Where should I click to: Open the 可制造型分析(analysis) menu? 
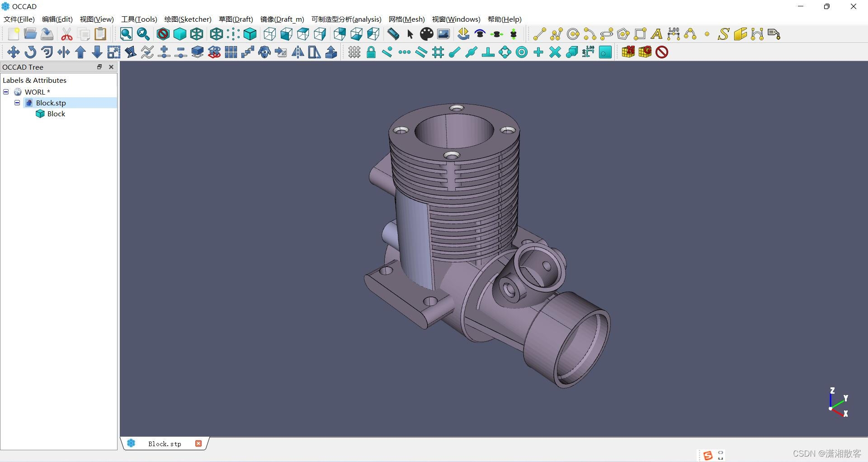(x=346, y=19)
